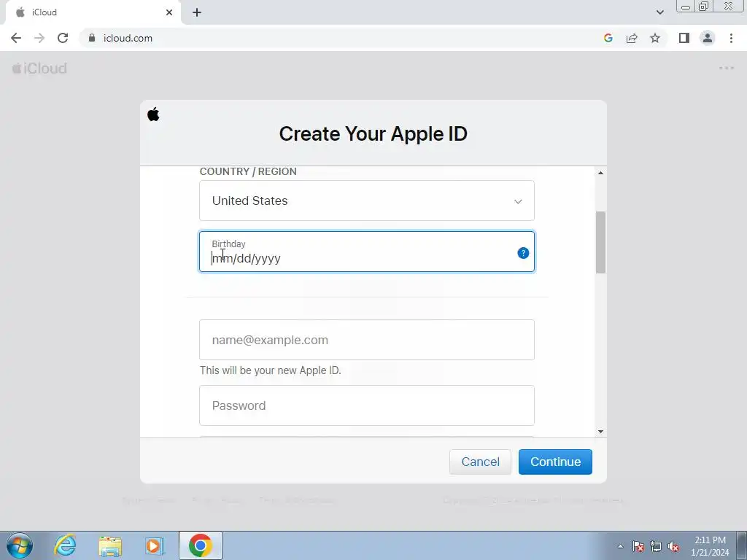Open the iCloud page ellipsis menu

pos(727,68)
